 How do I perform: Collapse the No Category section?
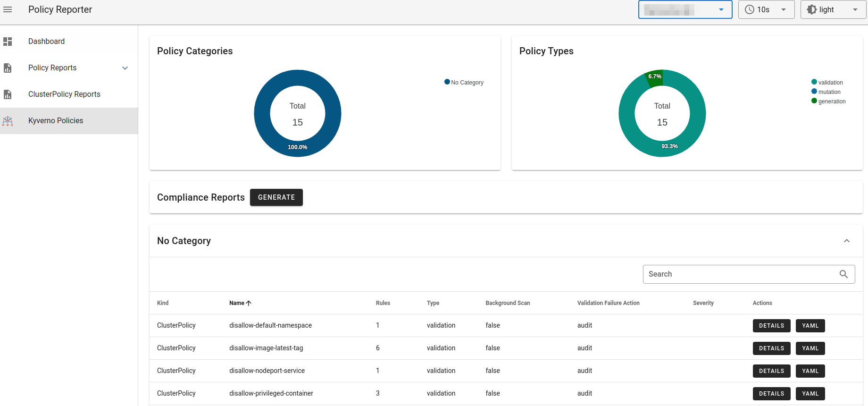(847, 241)
